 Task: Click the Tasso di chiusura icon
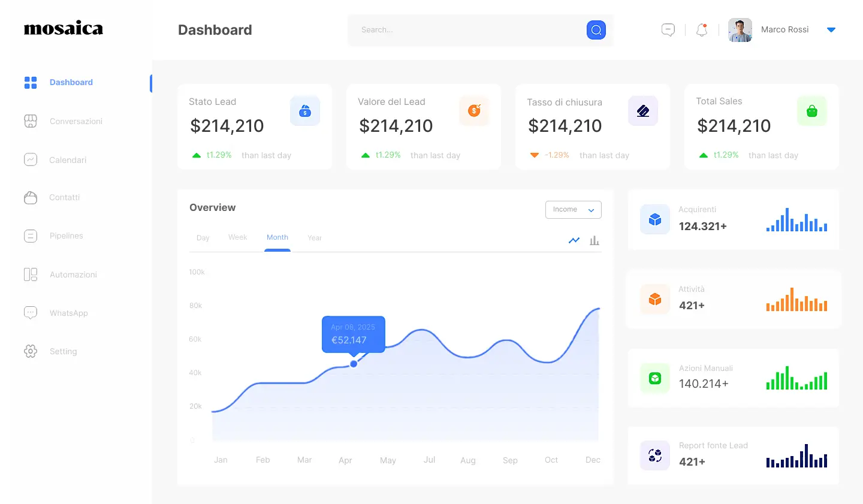click(643, 111)
